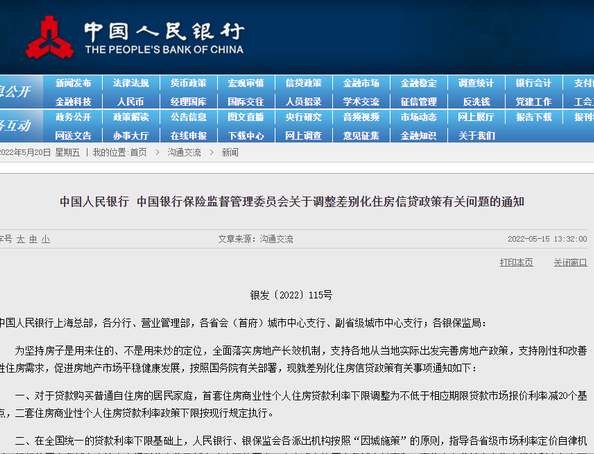Open the 新闻发布 menu item

(x=73, y=83)
